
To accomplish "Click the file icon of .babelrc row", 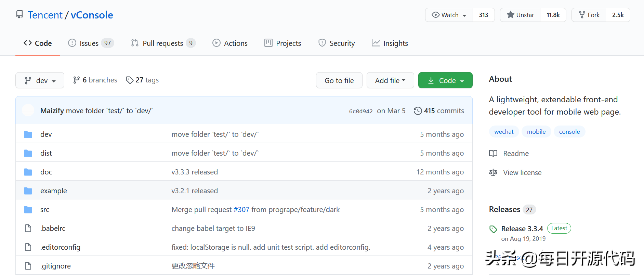I will point(28,228).
